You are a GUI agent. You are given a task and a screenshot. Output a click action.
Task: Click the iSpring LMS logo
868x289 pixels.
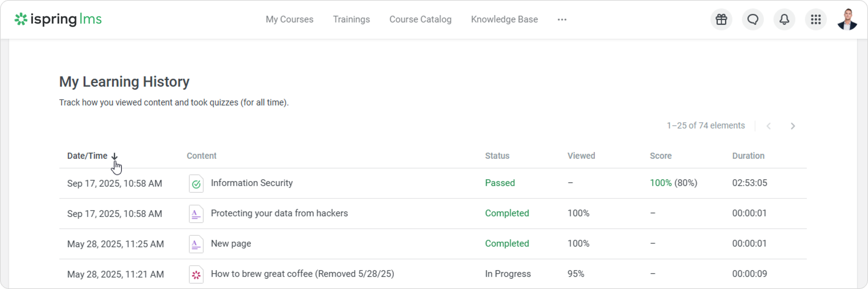coord(58,19)
